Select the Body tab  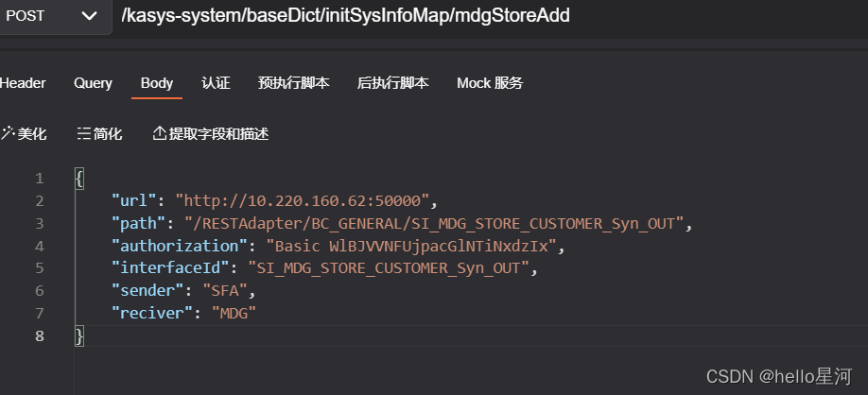coord(157,83)
